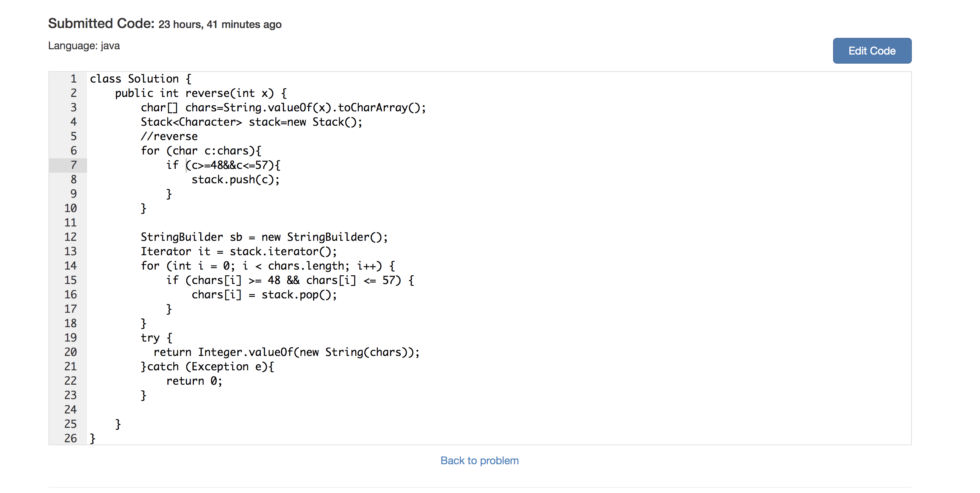The image size is (980, 493).
Task: Click the 'Iterator it = stack.iterator();' line
Action: coord(239,251)
